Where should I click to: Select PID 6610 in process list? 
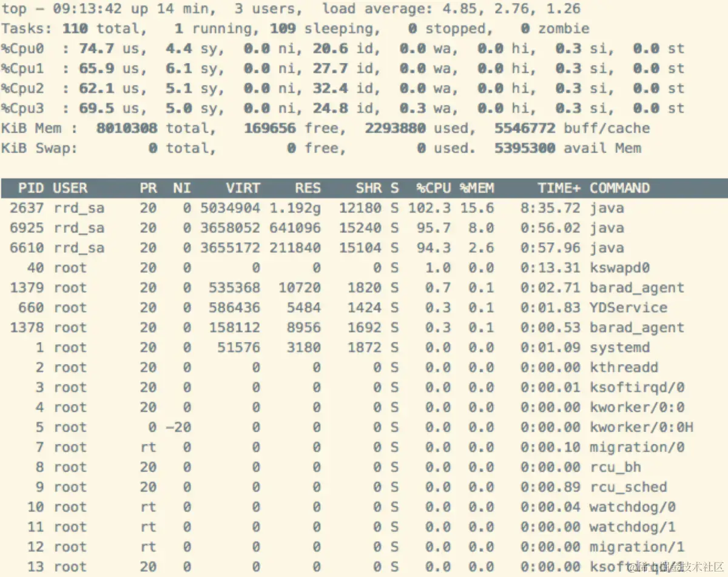coord(27,248)
